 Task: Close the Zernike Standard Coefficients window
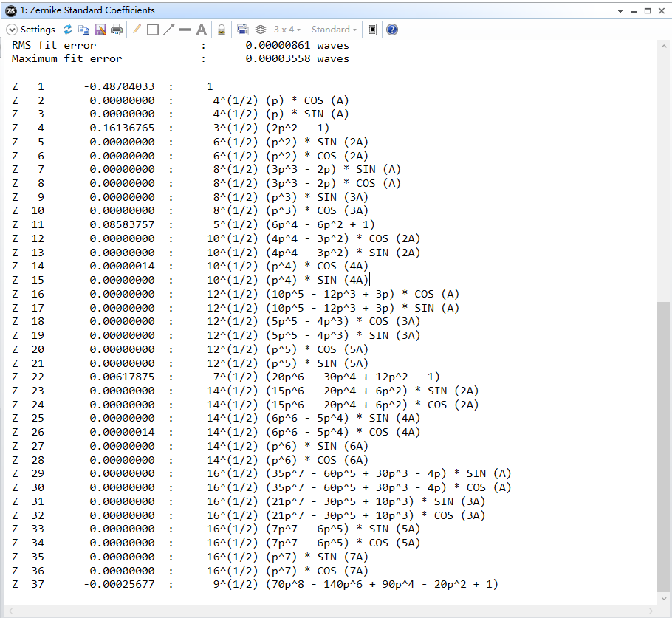662,11
